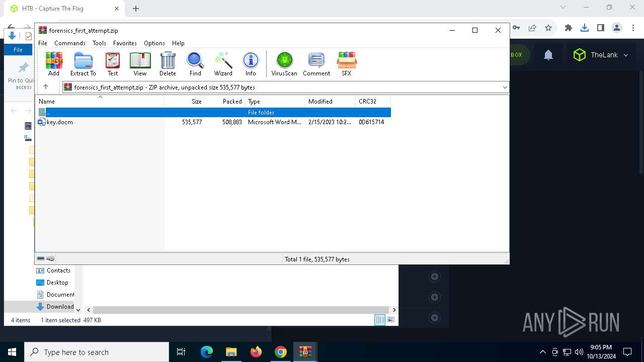Screen dimensions: 644x362
Task: Open Chrome three-dot menu
Action: tap(633, 28)
